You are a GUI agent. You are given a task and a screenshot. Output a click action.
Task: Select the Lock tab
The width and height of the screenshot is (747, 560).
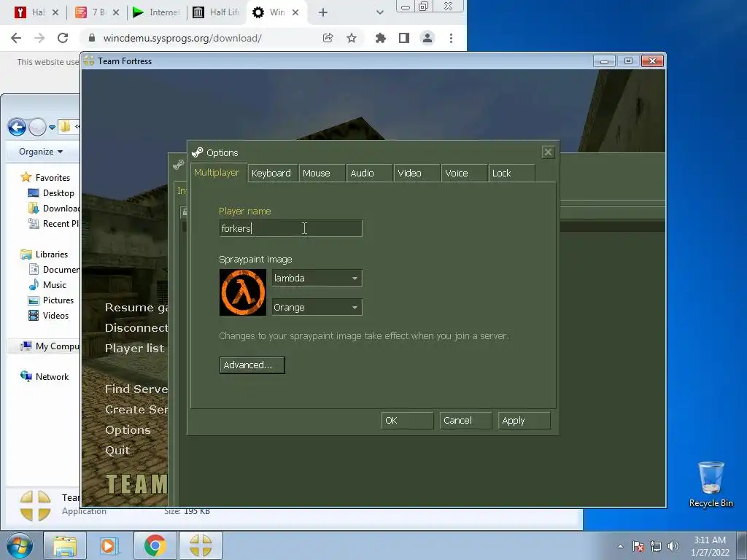[511, 174]
